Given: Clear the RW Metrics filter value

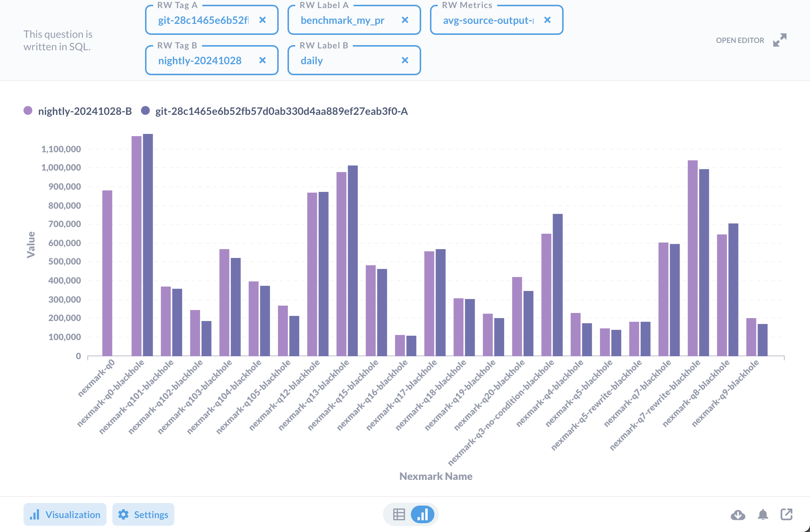Looking at the screenshot, I should [547, 20].
